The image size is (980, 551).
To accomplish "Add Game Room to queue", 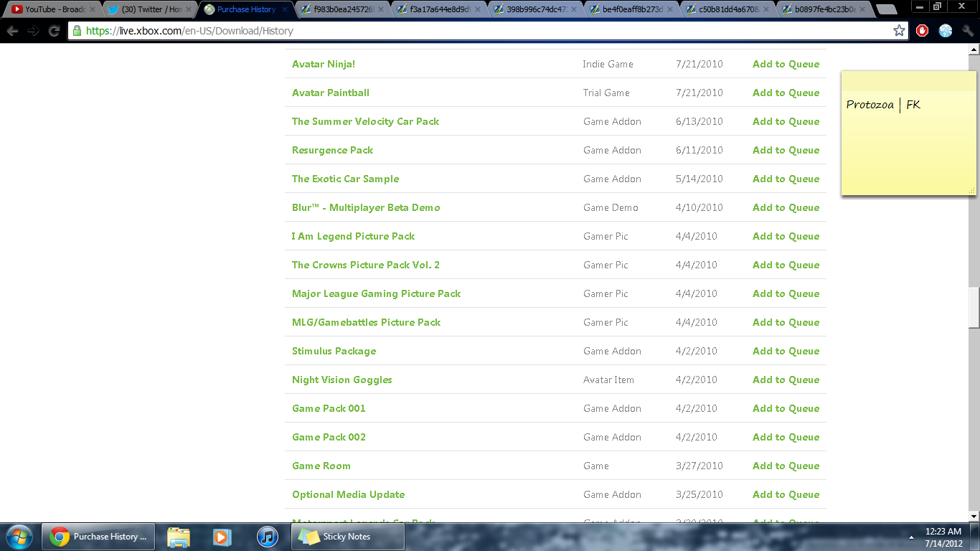I will 786,466.
